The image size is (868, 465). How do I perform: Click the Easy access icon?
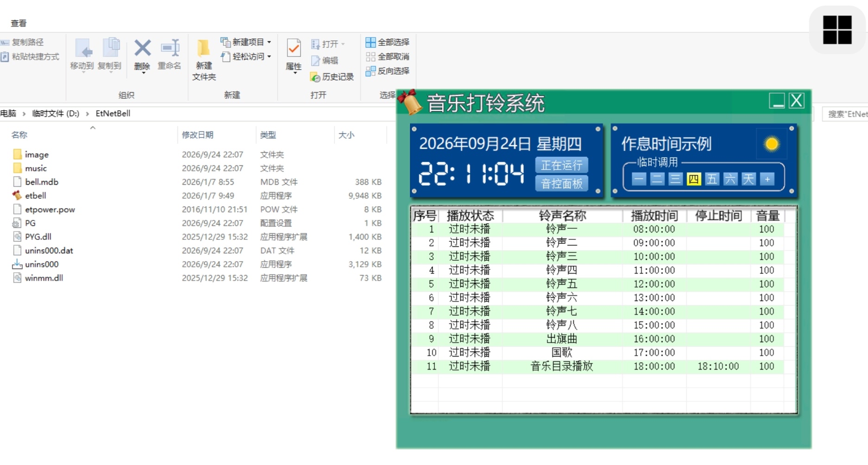pos(226,57)
